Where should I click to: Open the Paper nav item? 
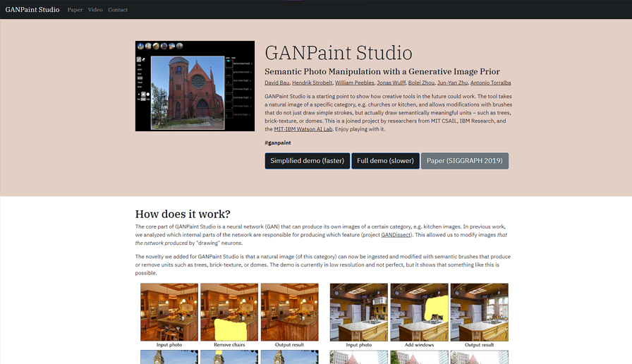coord(75,10)
